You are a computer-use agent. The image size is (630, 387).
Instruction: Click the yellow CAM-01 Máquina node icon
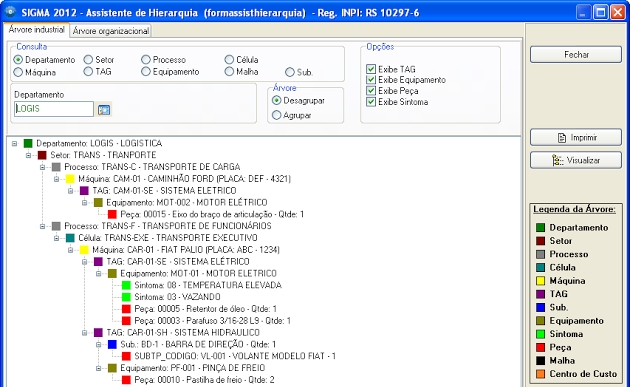click(70, 179)
